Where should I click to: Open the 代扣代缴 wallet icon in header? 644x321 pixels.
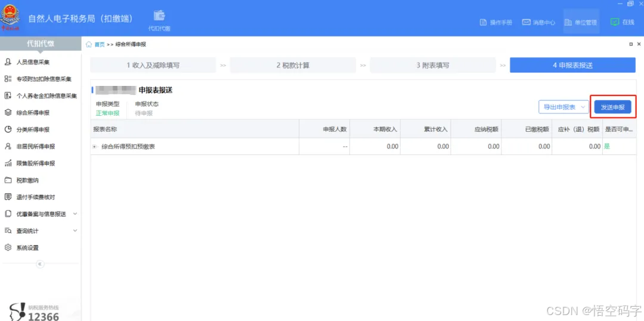[x=159, y=16]
